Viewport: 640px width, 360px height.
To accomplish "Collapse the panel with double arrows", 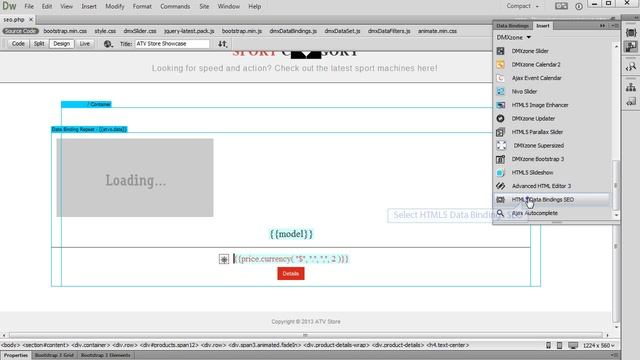I will 602,26.
